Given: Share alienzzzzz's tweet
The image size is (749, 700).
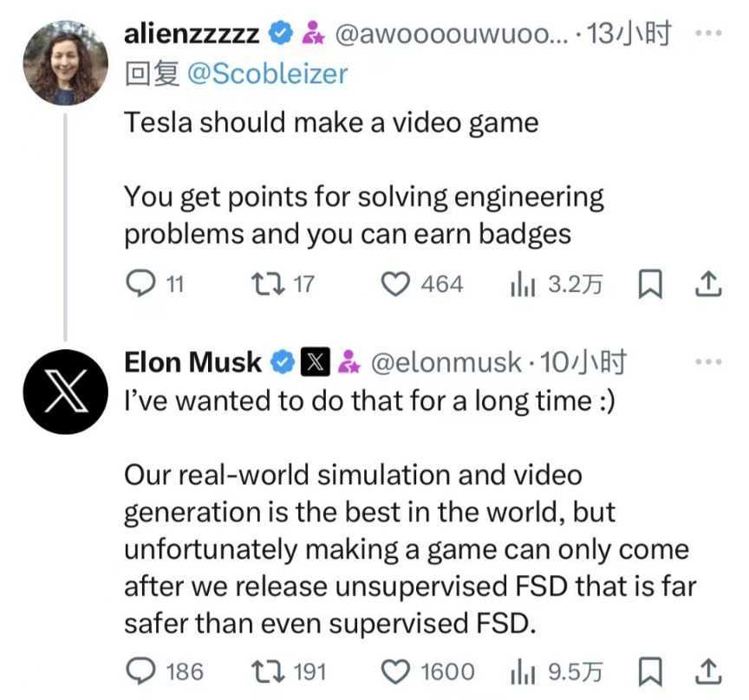Looking at the screenshot, I should pos(708,283).
